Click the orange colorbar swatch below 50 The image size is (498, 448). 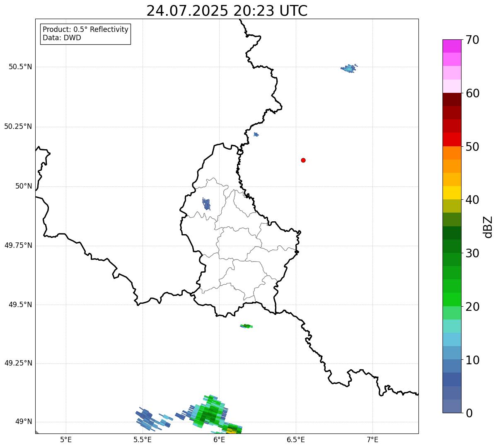click(452, 153)
